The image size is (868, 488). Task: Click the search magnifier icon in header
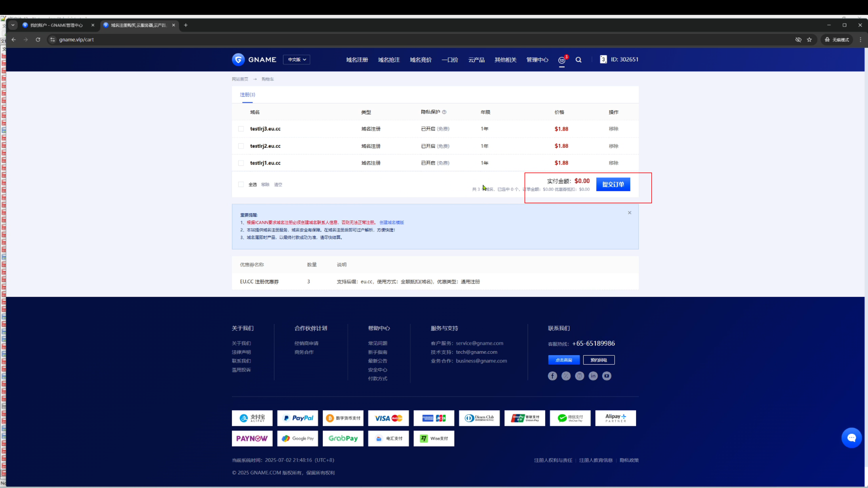(578, 60)
